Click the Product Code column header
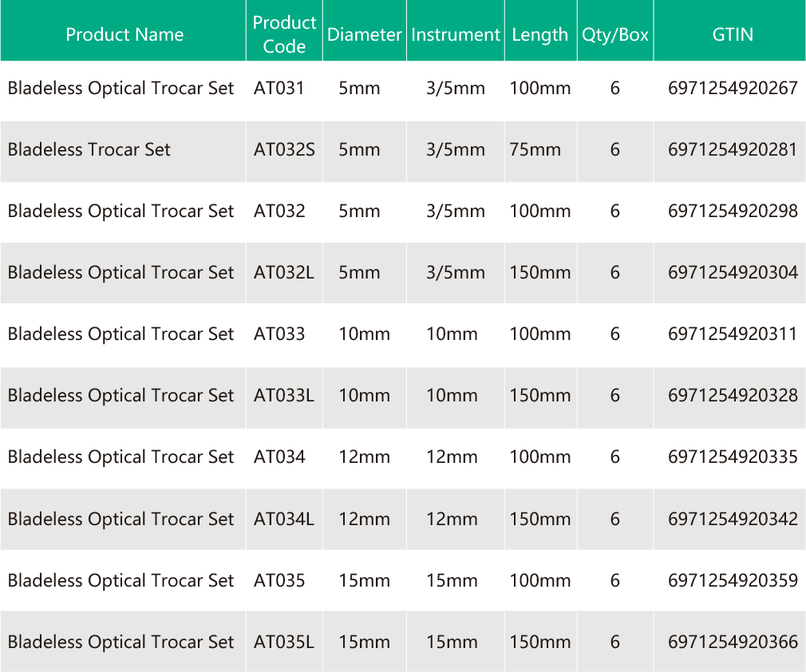Screen dimensions: 806x672 point(284,34)
